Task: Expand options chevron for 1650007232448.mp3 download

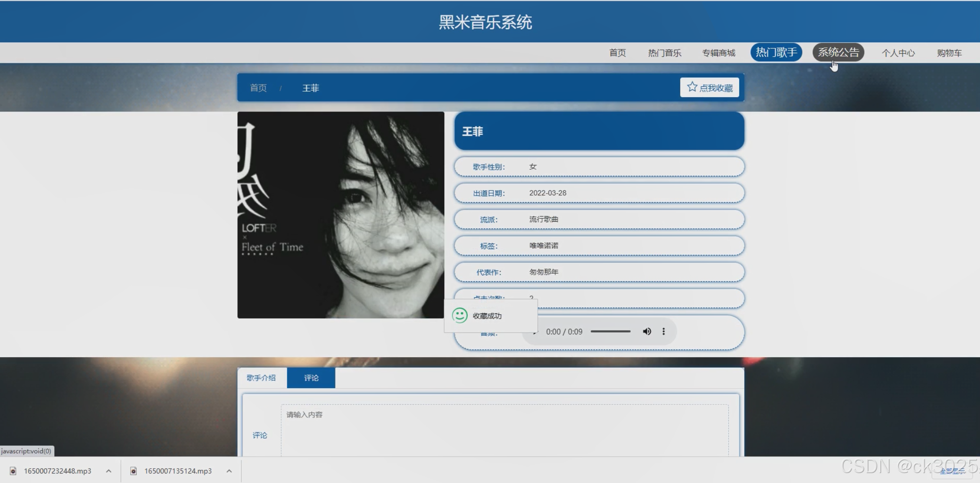Action: [109, 471]
